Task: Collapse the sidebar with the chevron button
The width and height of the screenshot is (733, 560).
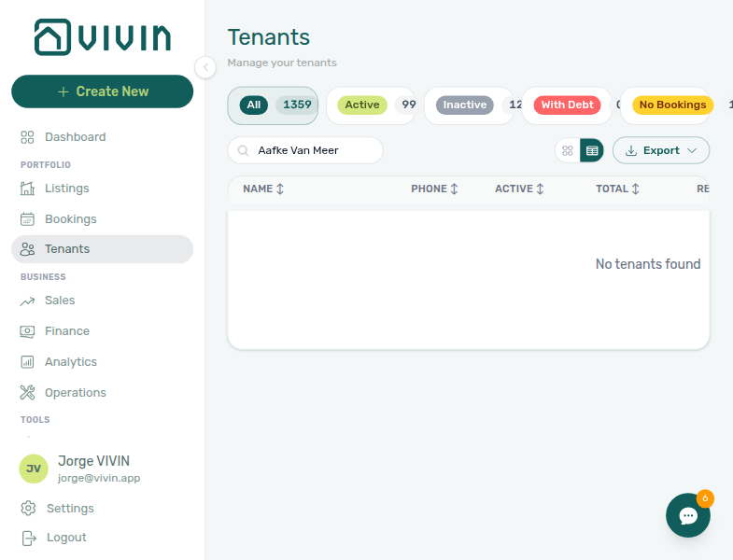Action: [x=205, y=67]
